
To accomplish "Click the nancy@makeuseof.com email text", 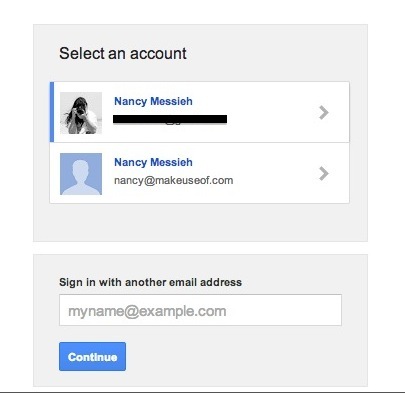I will 174,180.
